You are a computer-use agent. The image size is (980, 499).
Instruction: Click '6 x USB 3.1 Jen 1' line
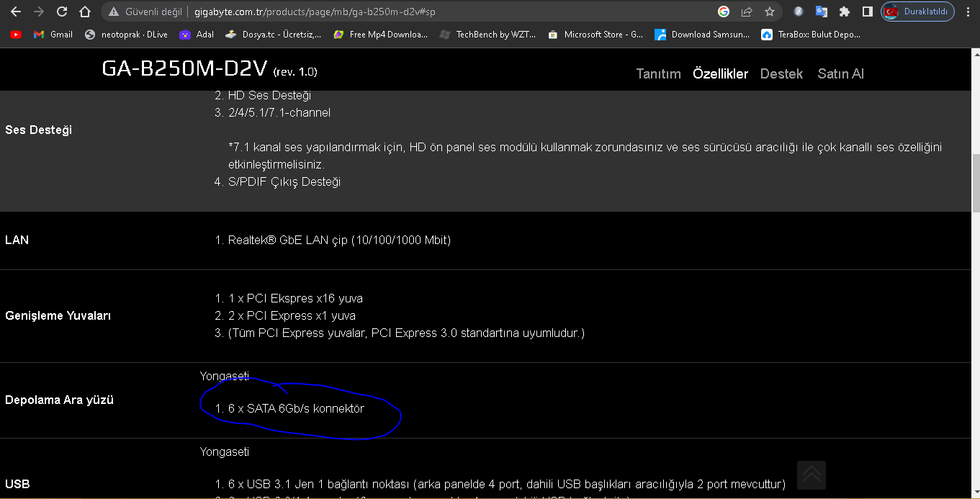[507, 484]
